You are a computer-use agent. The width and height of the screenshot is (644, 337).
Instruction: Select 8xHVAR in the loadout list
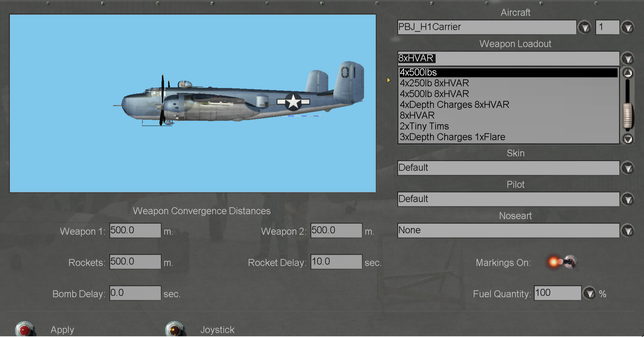509,115
